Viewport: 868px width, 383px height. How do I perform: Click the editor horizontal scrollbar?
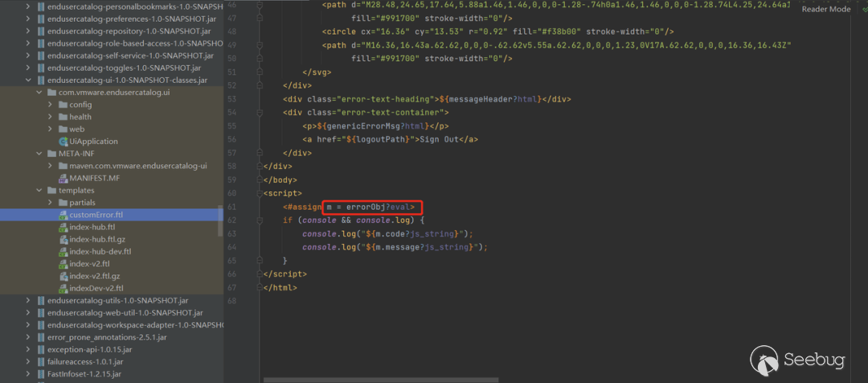coord(381,381)
